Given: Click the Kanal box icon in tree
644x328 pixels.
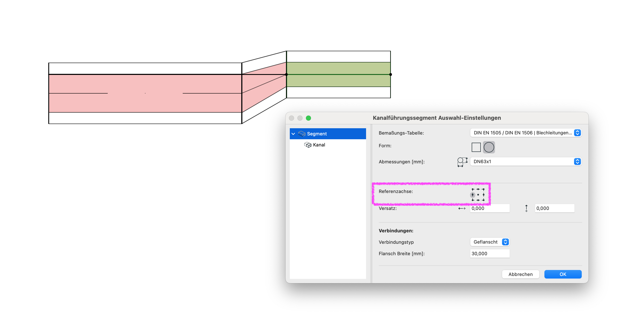Looking at the screenshot, I should [308, 145].
